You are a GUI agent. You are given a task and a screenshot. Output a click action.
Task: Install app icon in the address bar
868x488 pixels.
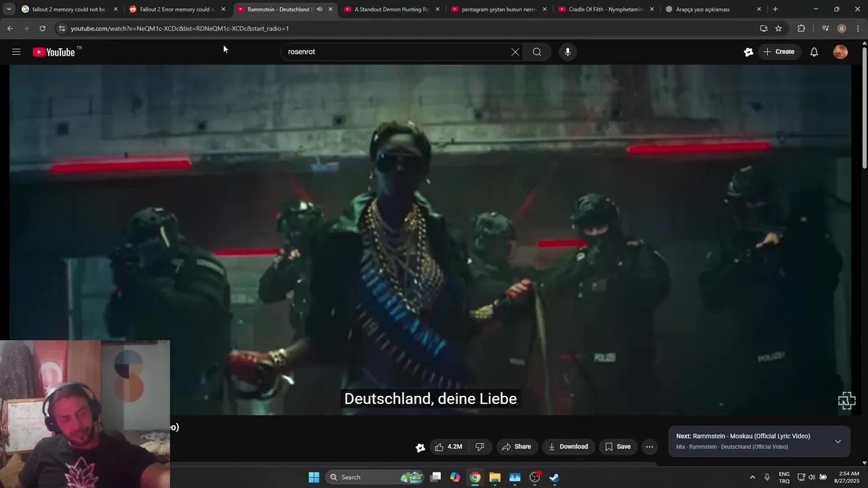764,28
